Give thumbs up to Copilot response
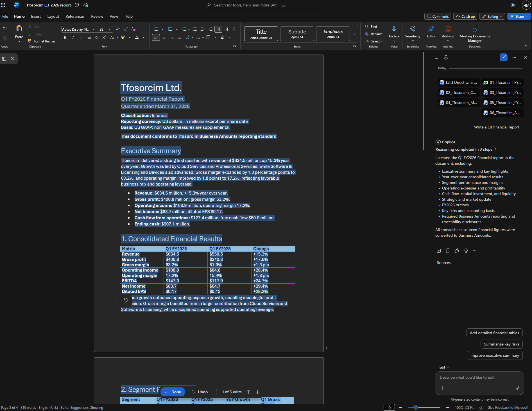The height and width of the screenshot is (411, 532). [x=457, y=251]
